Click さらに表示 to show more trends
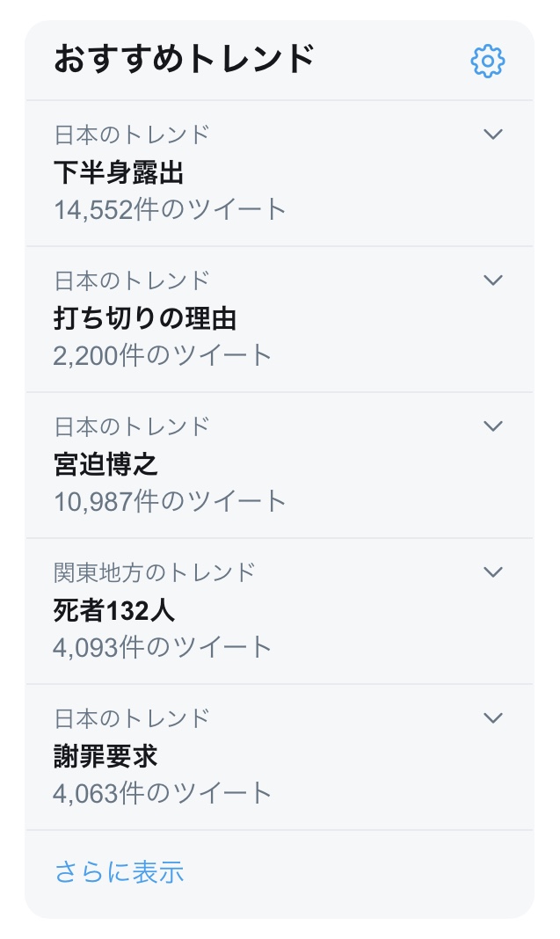Viewport: 560px width, 939px height. click(120, 872)
